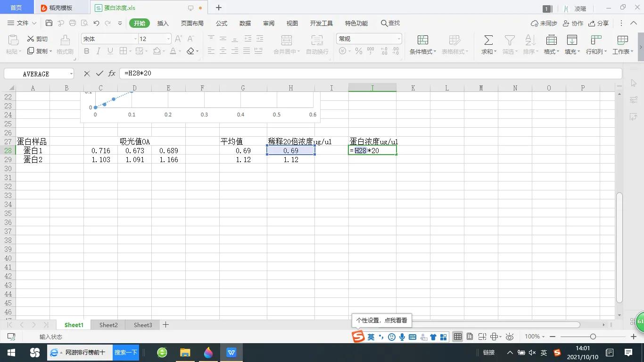Click the font color A swatch

(173, 51)
